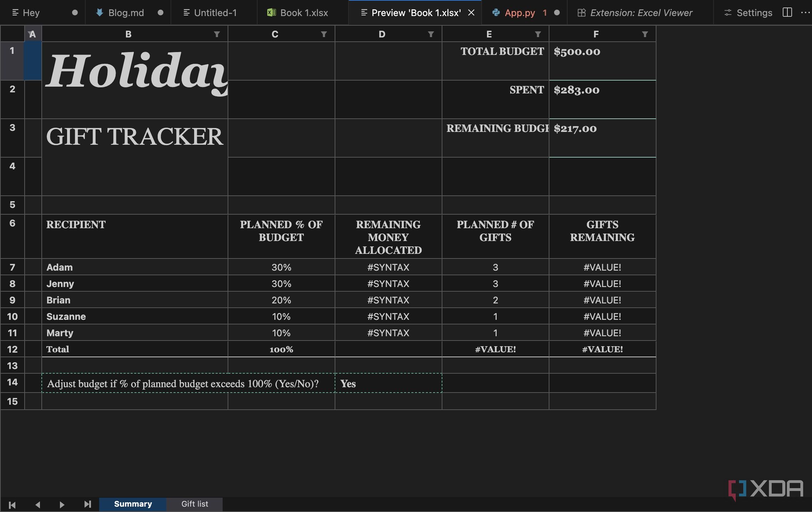This screenshot has height=512, width=812.
Task: Select the Brian recipient cell
Action: click(135, 300)
